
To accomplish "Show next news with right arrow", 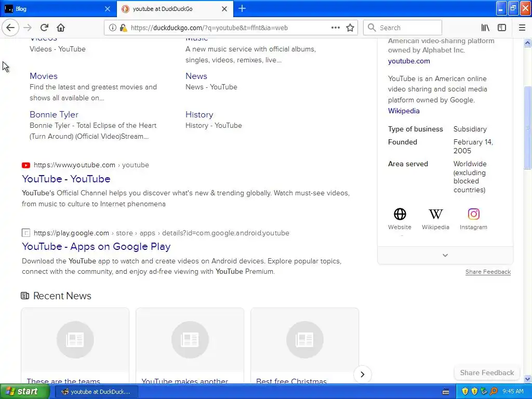I will pyautogui.click(x=362, y=374).
